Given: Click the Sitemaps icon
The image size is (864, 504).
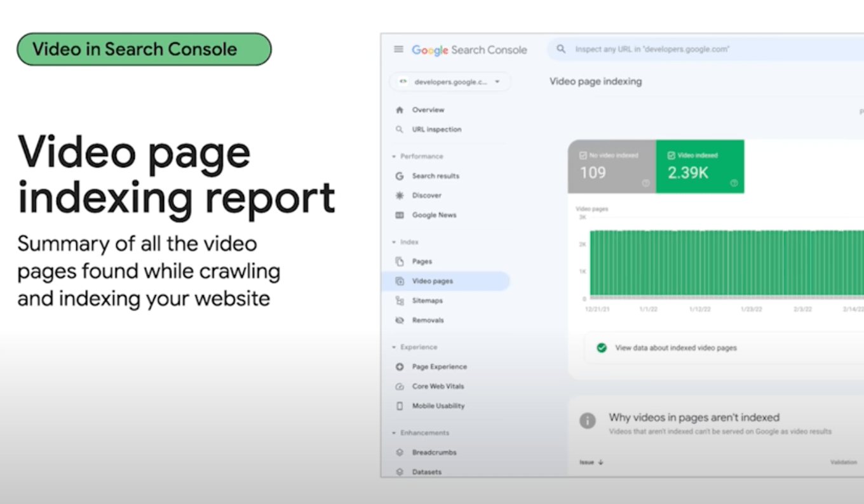Looking at the screenshot, I should [x=400, y=301].
